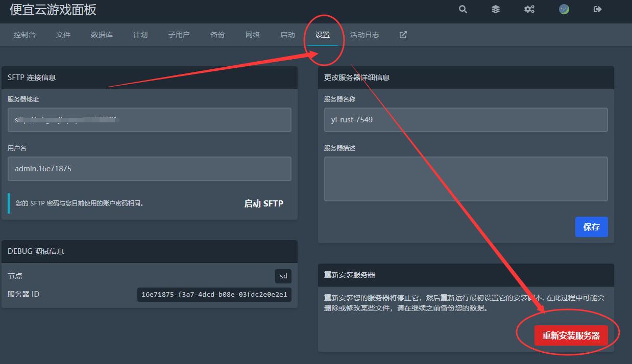Click the 服务器名称 field yl-rust-7549

(466, 120)
